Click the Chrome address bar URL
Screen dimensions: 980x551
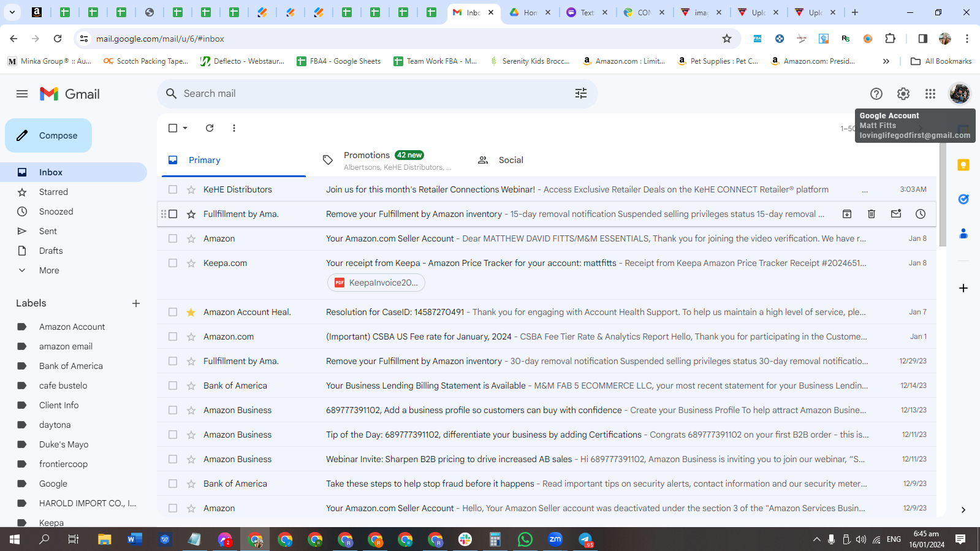click(160, 39)
